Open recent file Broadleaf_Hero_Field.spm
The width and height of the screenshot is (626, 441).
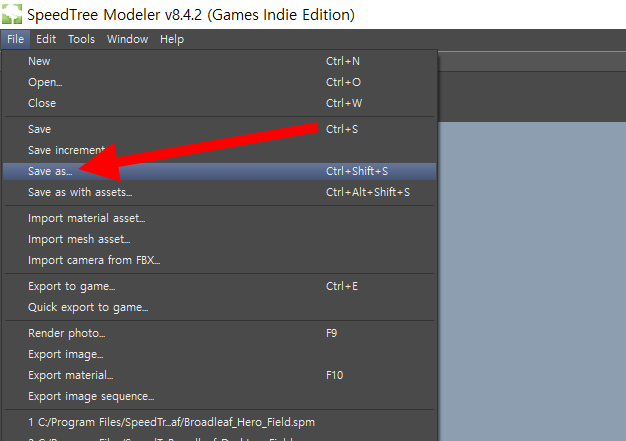[219, 422]
